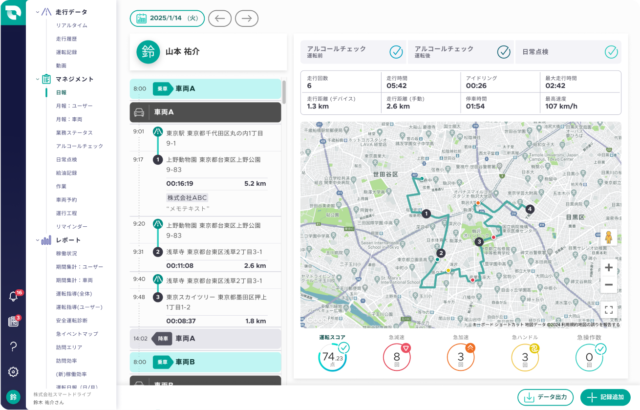This screenshot has width=640, height=410.
Task: Select the 8:00 乗車 車両A row
Action: [205, 89]
